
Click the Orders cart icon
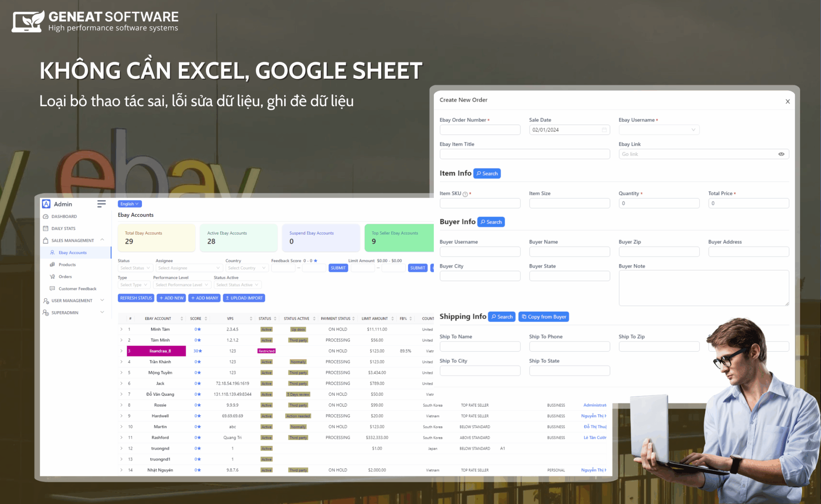pos(52,277)
